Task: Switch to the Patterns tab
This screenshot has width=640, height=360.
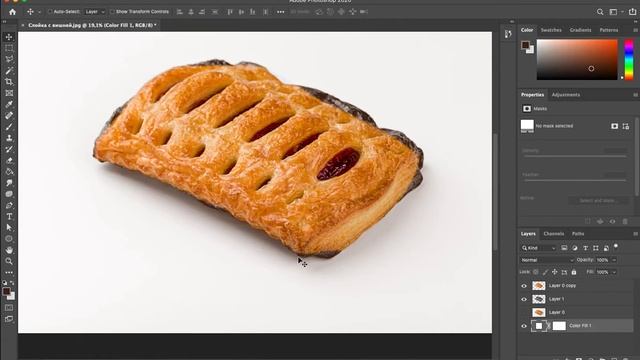Action: 609,30
